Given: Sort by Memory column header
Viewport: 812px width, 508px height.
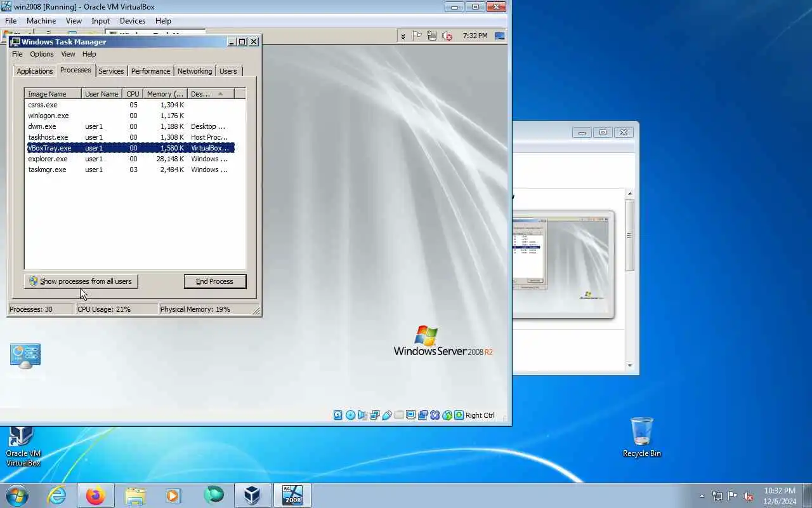Looking at the screenshot, I should point(165,94).
